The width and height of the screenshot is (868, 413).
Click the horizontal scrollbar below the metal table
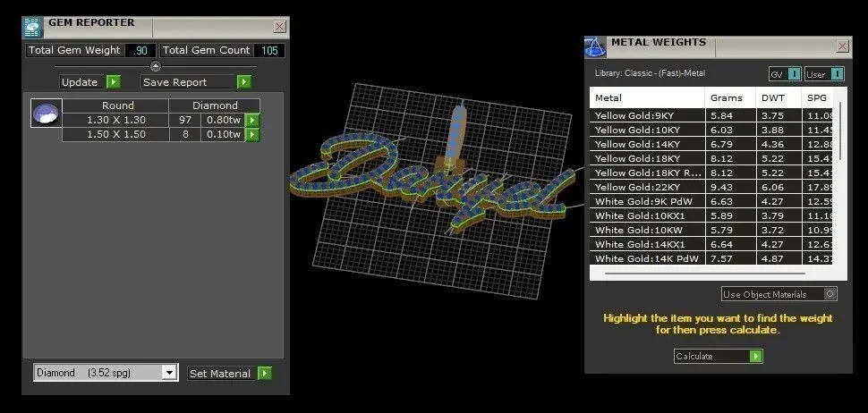tap(705, 274)
